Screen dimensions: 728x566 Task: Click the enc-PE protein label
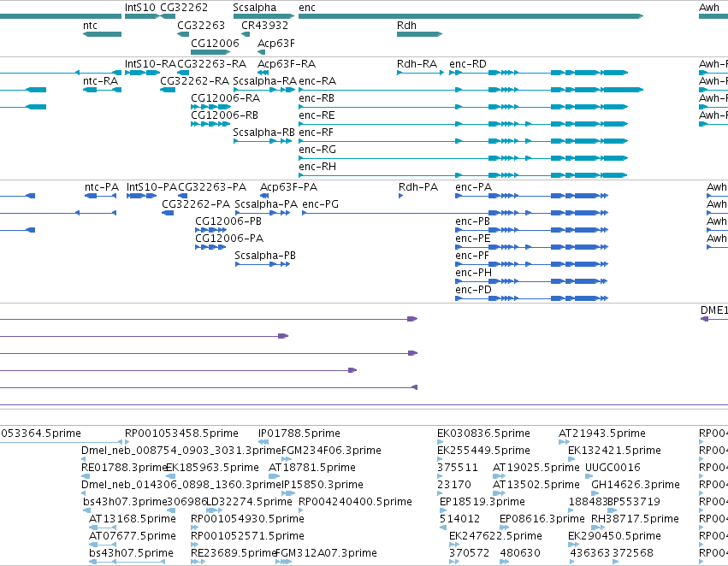(x=472, y=239)
